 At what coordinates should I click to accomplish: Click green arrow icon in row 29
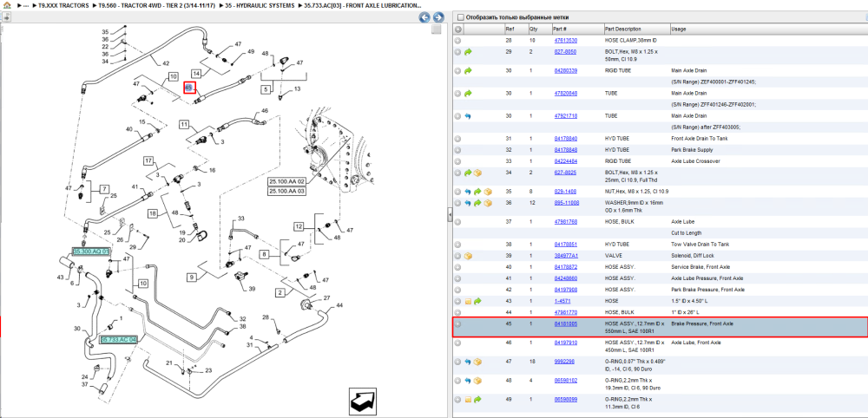(x=468, y=52)
